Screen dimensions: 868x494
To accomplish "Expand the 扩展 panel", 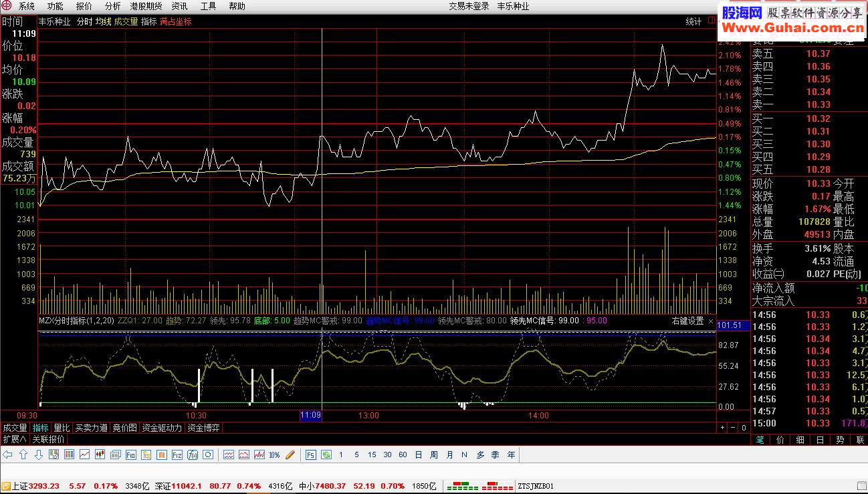I will pyautogui.click(x=14, y=440).
